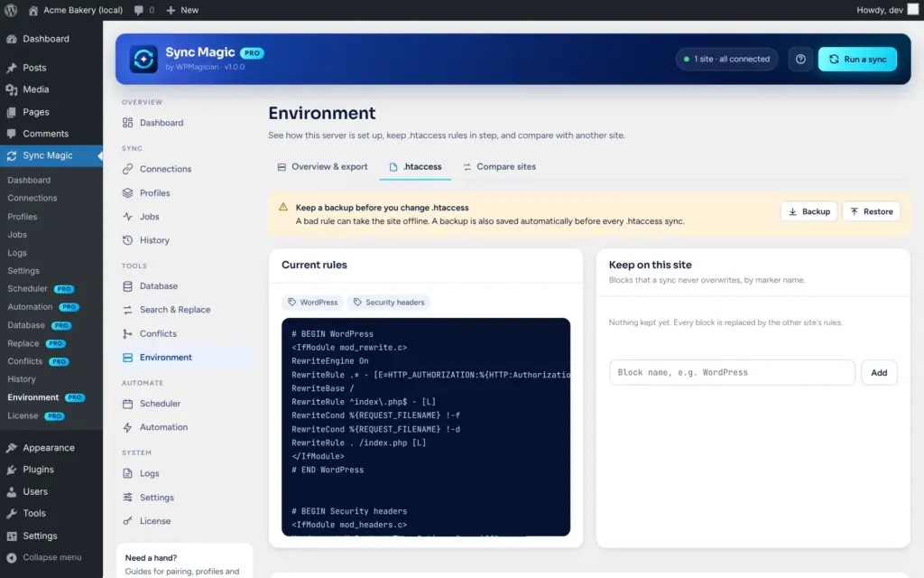The height and width of the screenshot is (578, 924).
Task: Open Jobs in plugin sidebar
Action: 184,217
